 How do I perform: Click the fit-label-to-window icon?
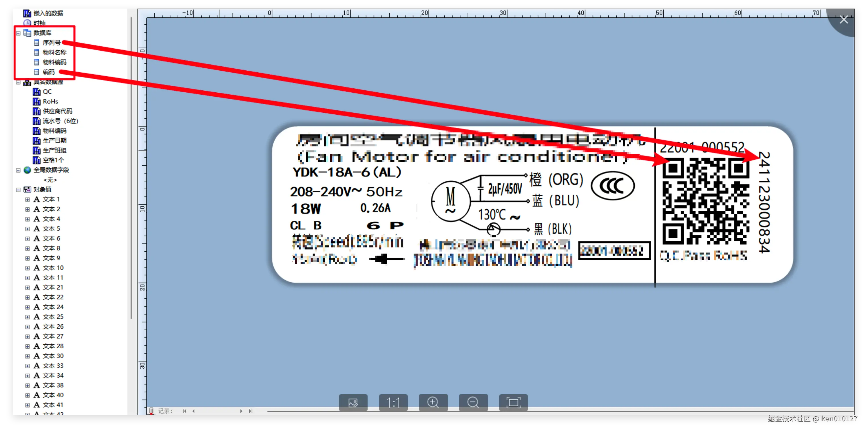pyautogui.click(x=514, y=402)
